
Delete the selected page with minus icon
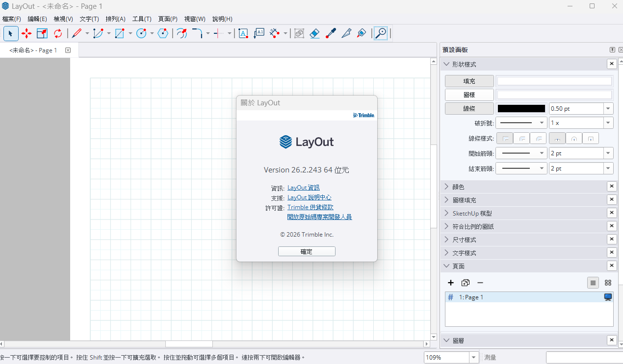click(480, 283)
